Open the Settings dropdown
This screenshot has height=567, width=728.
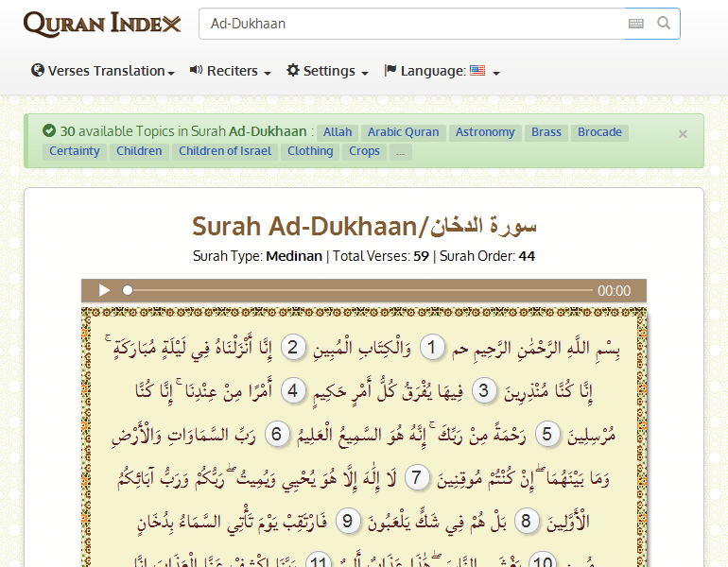click(327, 71)
